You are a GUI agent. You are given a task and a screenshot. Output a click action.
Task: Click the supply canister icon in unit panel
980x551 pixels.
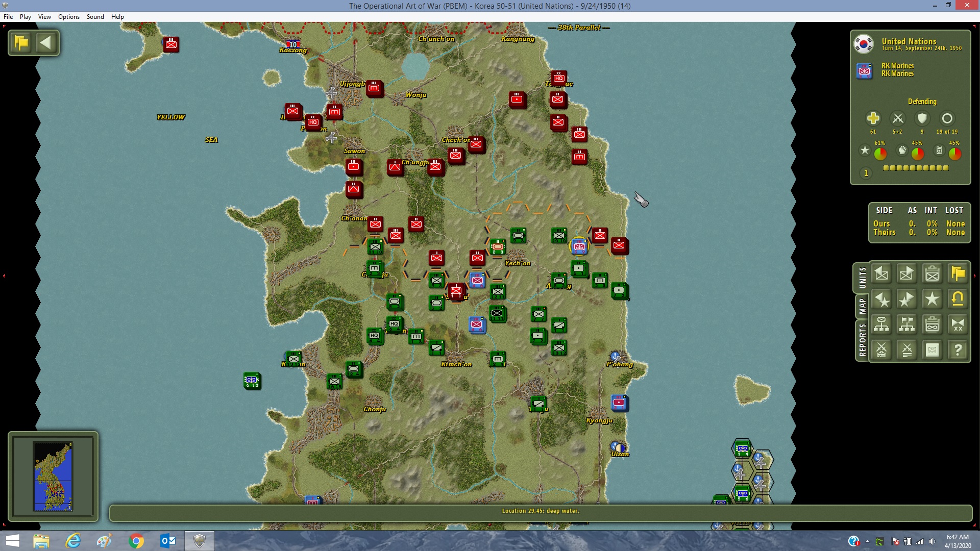pos(939,151)
